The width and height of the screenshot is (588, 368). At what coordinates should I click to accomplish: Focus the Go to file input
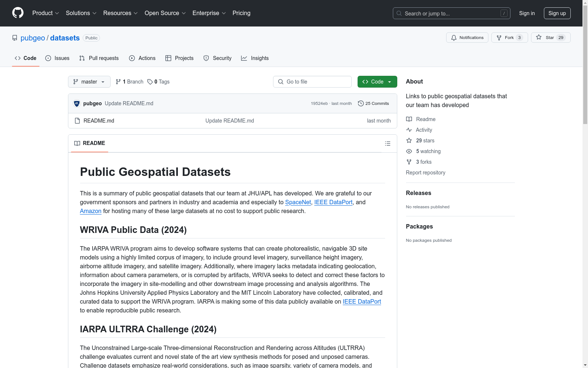tap(312, 82)
